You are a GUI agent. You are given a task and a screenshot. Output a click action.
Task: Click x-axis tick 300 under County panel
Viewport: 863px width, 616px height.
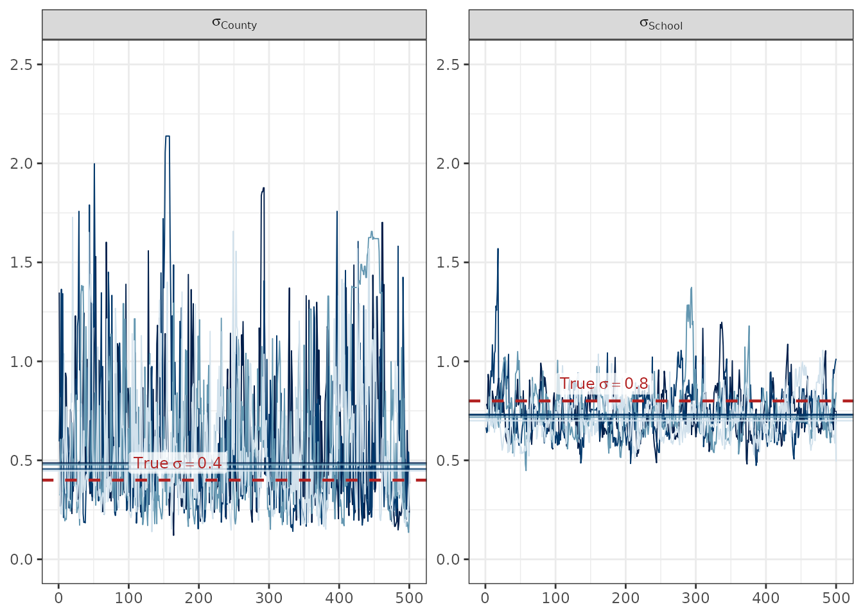268,598
